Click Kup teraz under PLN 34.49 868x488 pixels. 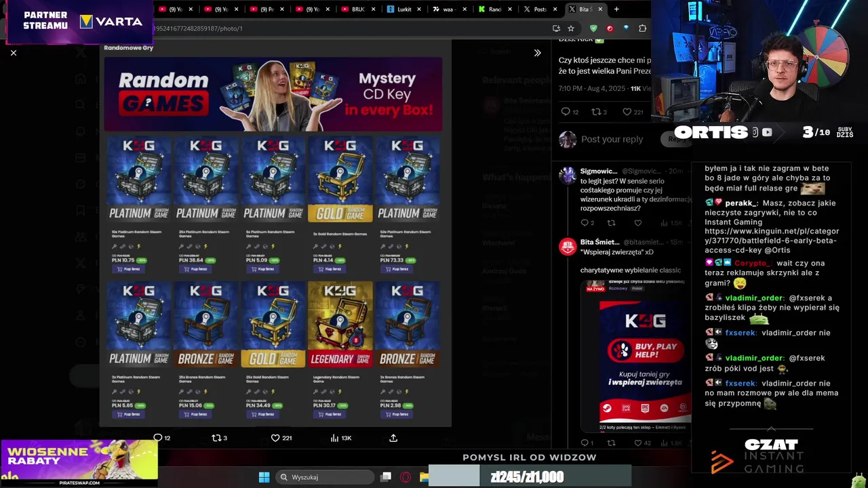264,414
